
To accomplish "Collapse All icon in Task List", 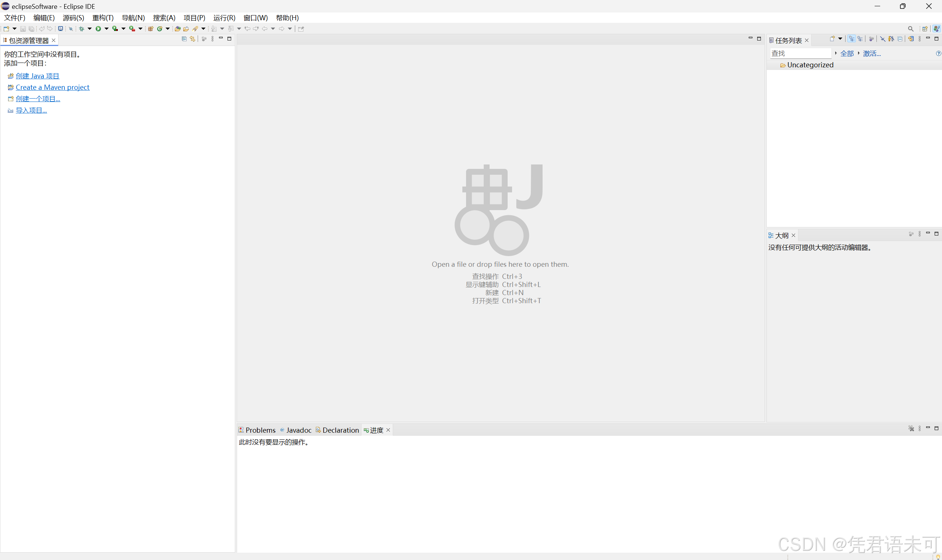I will pos(900,39).
